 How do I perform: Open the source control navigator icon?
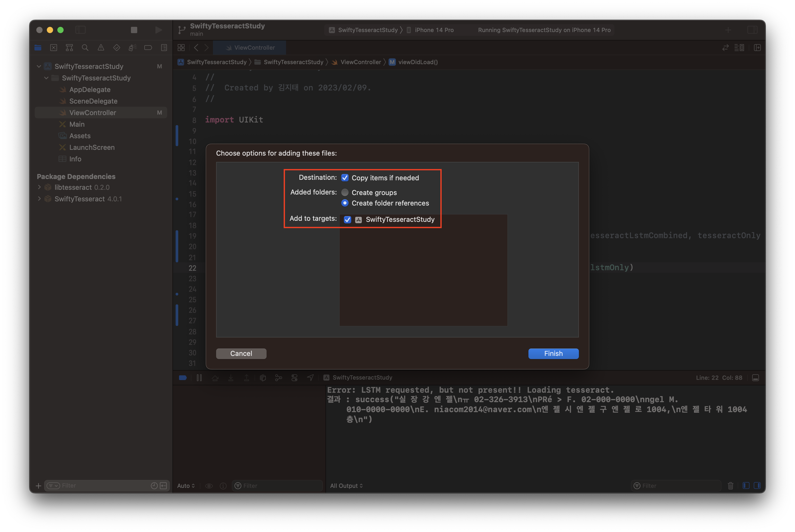click(x=54, y=48)
